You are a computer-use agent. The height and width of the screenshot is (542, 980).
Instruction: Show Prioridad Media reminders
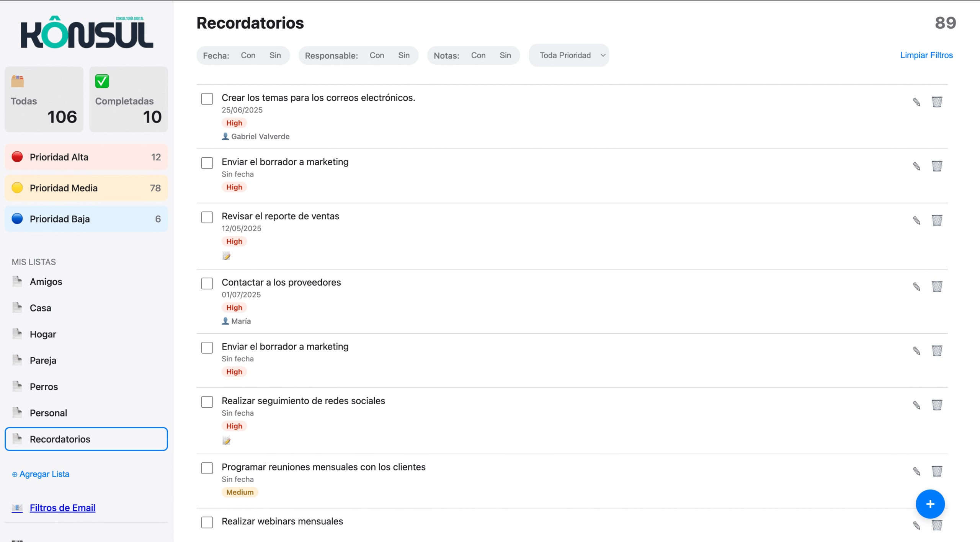pos(86,188)
